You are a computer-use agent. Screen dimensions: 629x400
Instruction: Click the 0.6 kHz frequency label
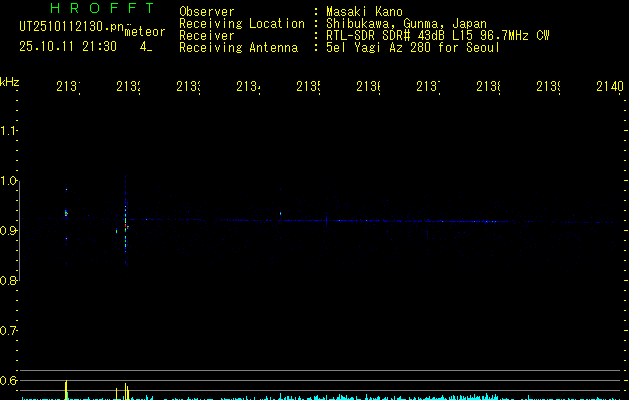8,380
